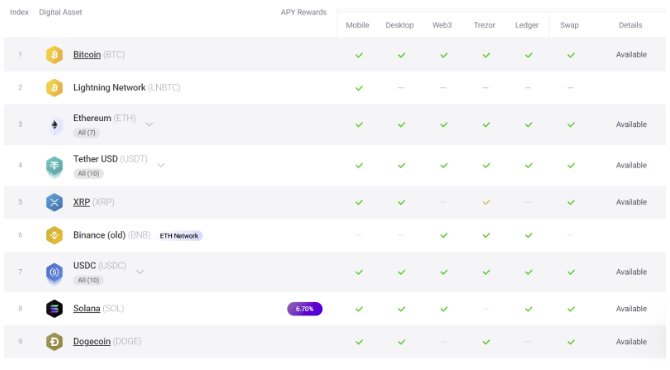Click Dogecoin's Swap checkmark
670x370 pixels.
tap(571, 342)
